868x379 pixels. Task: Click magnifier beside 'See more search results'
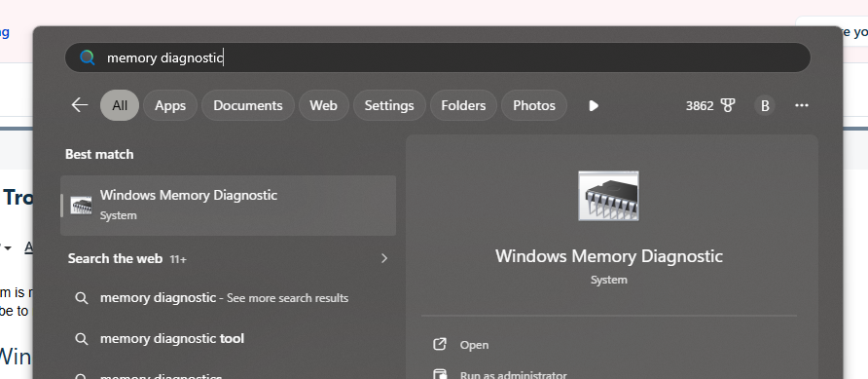[x=82, y=298]
